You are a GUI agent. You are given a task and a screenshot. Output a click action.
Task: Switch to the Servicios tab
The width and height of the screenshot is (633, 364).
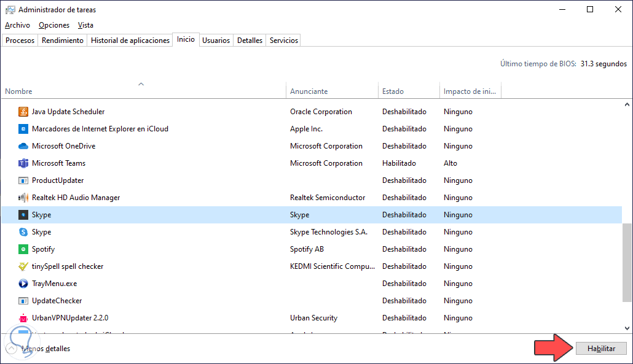[284, 41]
